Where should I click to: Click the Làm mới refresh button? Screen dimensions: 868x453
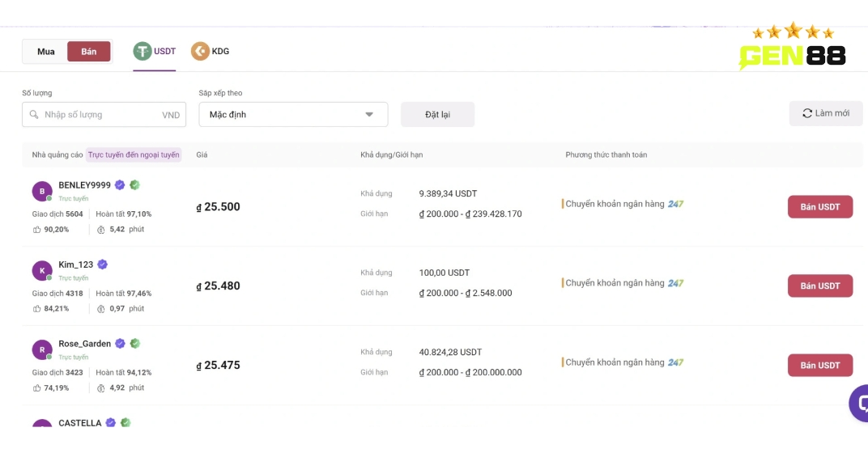[825, 113]
